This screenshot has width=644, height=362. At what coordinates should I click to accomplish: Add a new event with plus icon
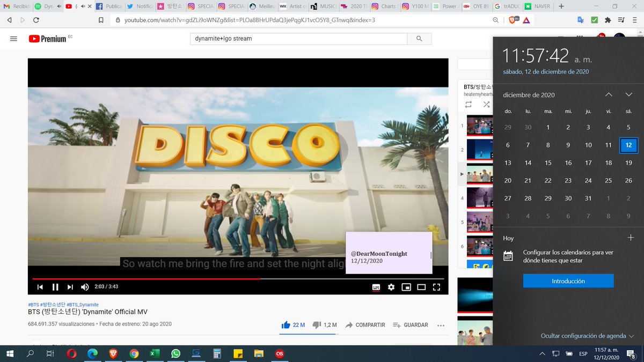coord(631,238)
